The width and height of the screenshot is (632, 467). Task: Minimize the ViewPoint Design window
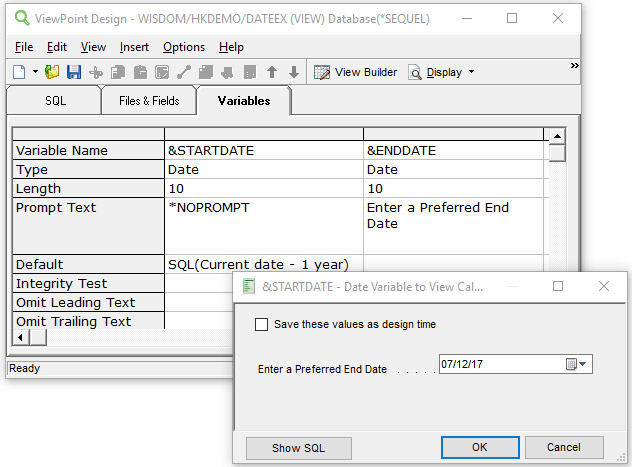point(467,19)
